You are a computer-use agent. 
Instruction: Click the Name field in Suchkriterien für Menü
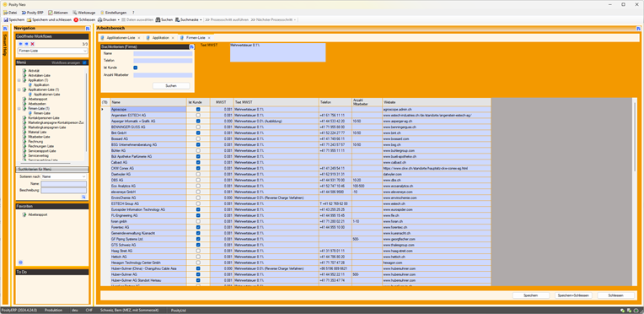(64, 184)
